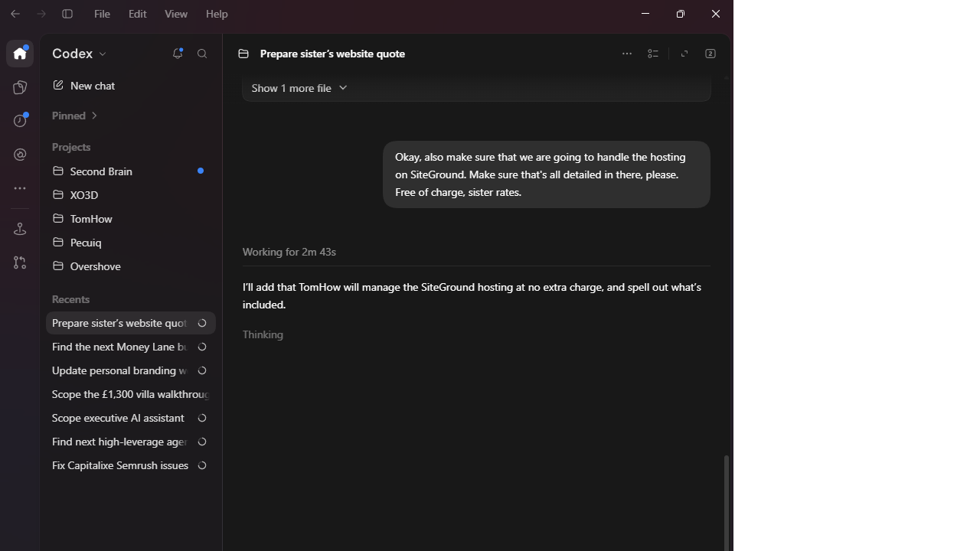This screenshot has width=980, height=551.
Task: Open the three-dot options in chat header
Action: tap(627, 54)
